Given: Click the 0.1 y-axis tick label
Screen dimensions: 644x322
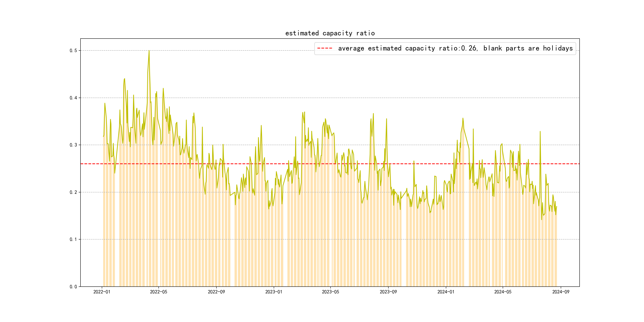Looking at the screenshot, I should [x=73, y=239].
